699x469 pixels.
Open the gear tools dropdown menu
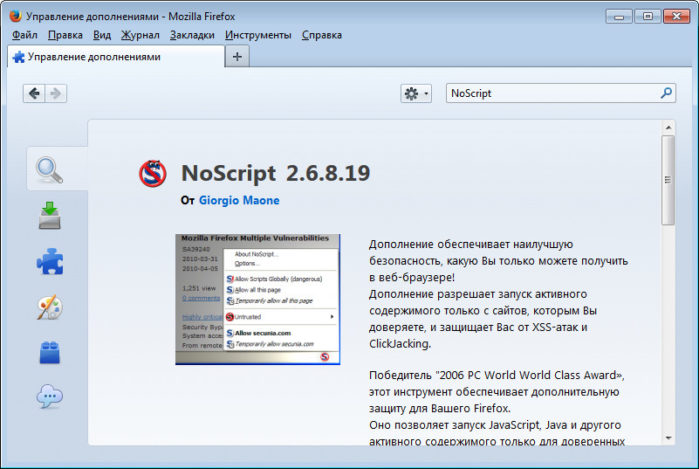click(415, 93)
